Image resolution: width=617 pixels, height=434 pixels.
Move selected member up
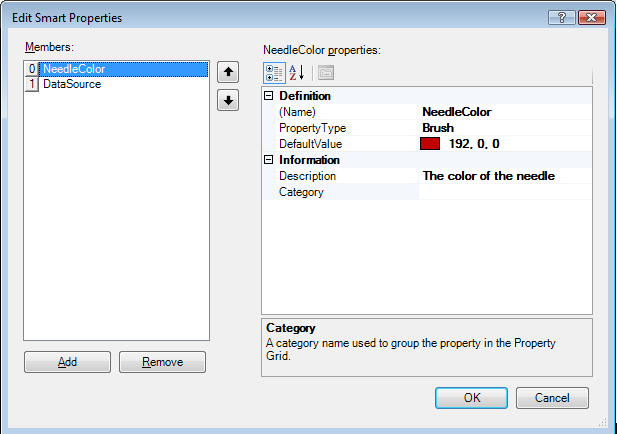(228, 71)
